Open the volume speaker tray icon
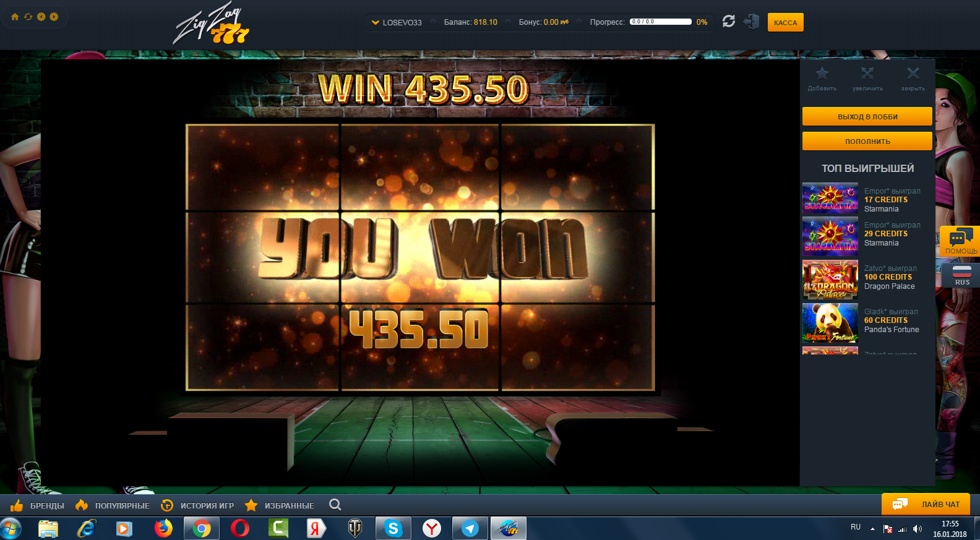The height and width of the screenshot is (540, 980). point(918,529)
